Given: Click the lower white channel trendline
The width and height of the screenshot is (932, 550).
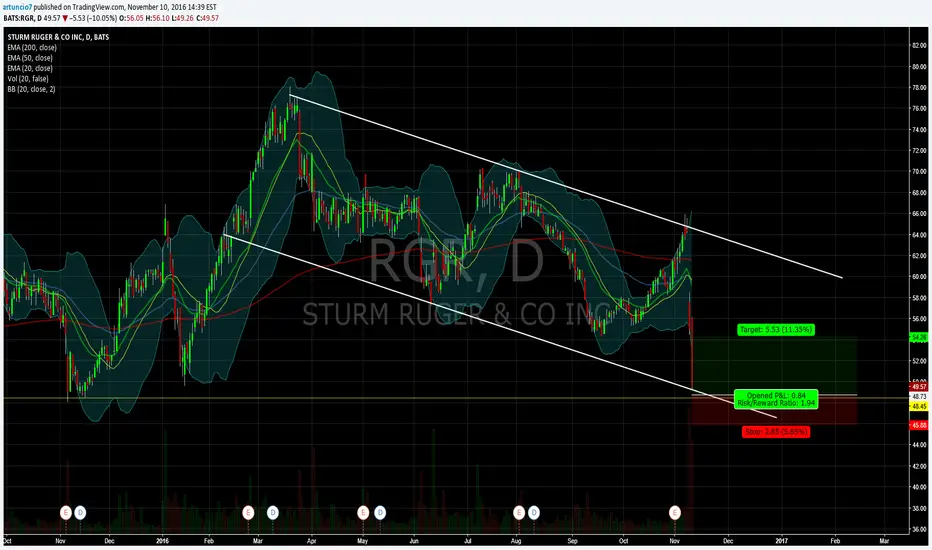Looking at the screenshot, I should click(x=499, y=326).
